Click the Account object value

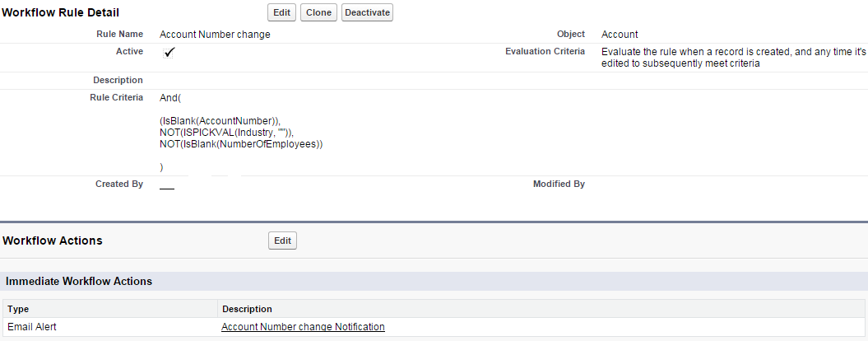pyautogui.click(x=620, y=35)
